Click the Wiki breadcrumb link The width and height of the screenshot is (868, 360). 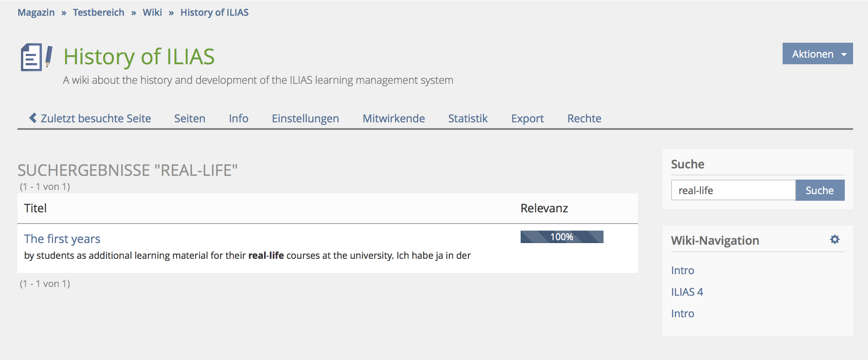pyautogui.click(x=152, y=12)
